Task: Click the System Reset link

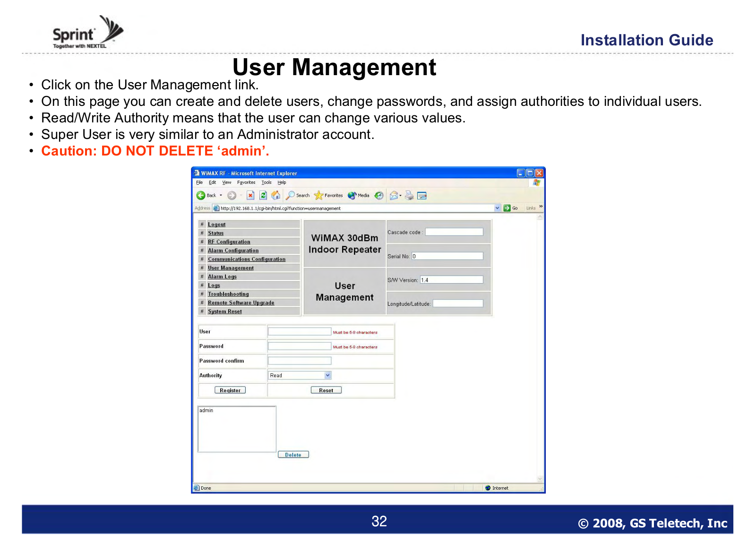Action: coord(225,311)
